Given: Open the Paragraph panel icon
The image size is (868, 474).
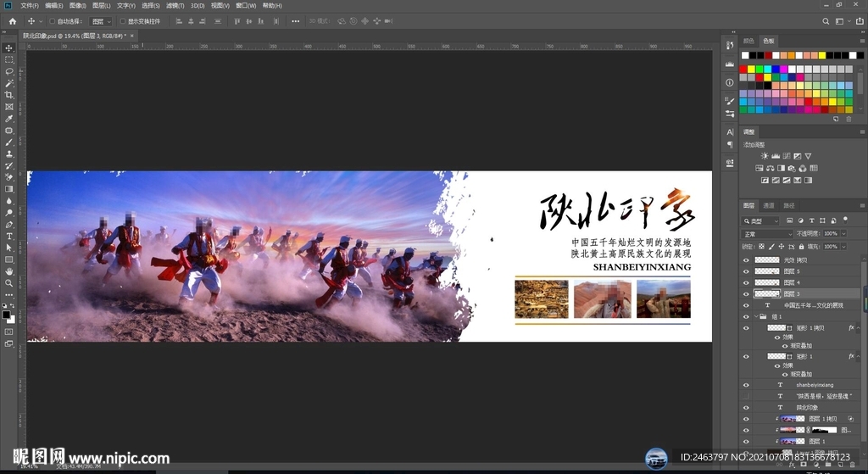Looking at the screenshot, I should click(730, 144).
